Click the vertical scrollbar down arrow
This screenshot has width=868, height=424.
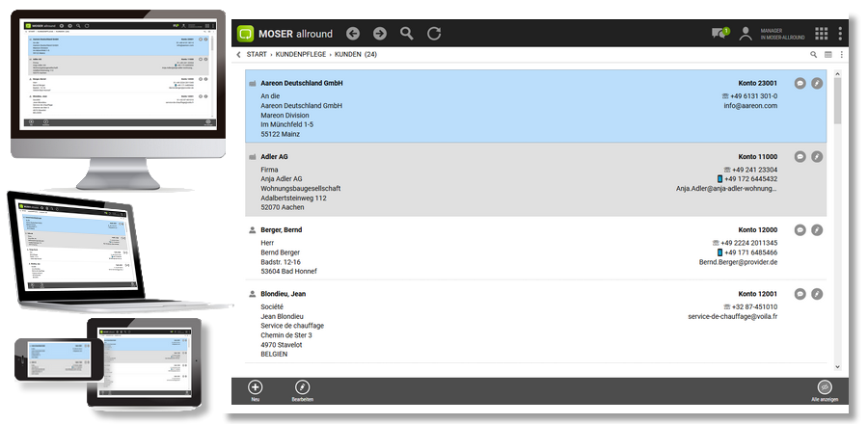(x=837, y=367)
